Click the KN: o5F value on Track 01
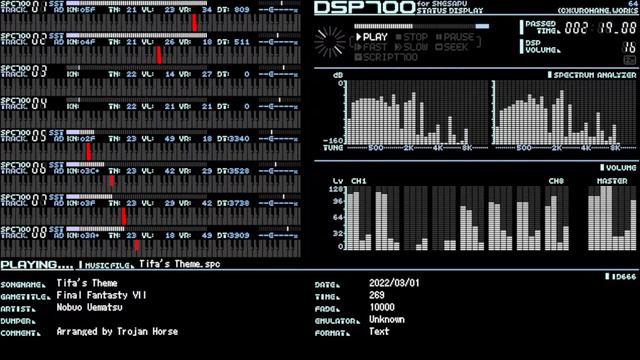This screenshot has height=360, width=640. [x=81, y=10]
